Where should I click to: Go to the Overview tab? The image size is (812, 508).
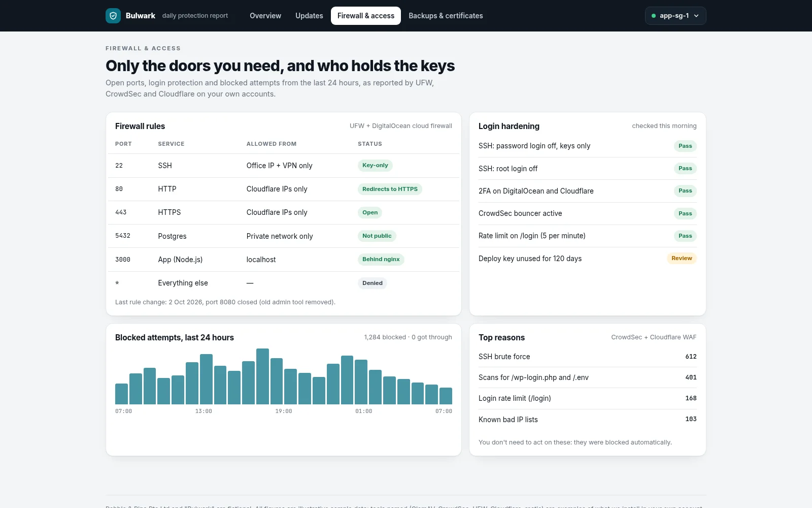[265, 16]
